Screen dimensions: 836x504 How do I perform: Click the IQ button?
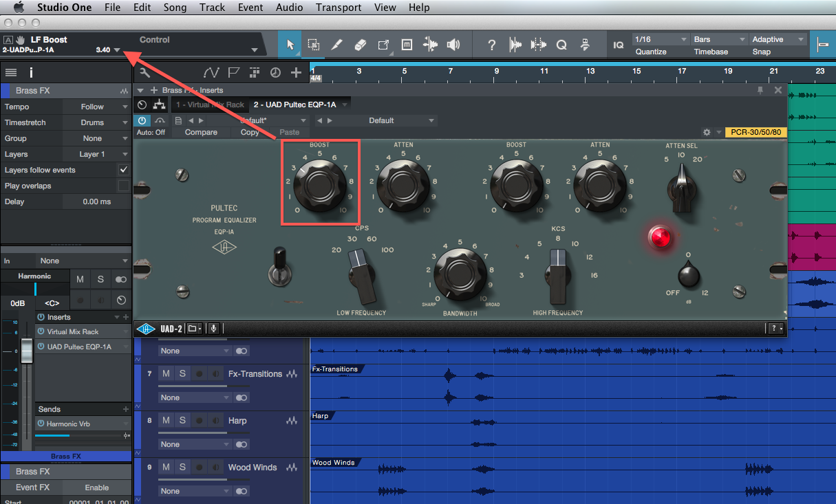point(619,45)
